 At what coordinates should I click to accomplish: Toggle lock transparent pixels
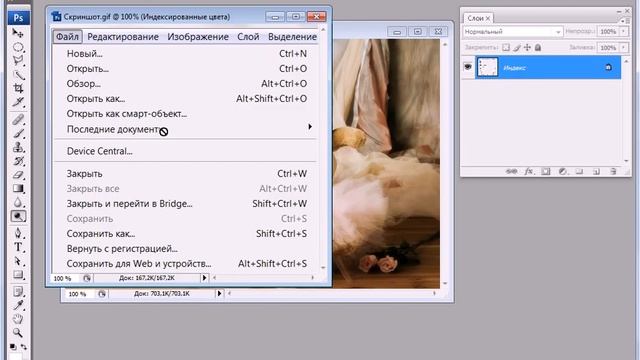(506, 48)
